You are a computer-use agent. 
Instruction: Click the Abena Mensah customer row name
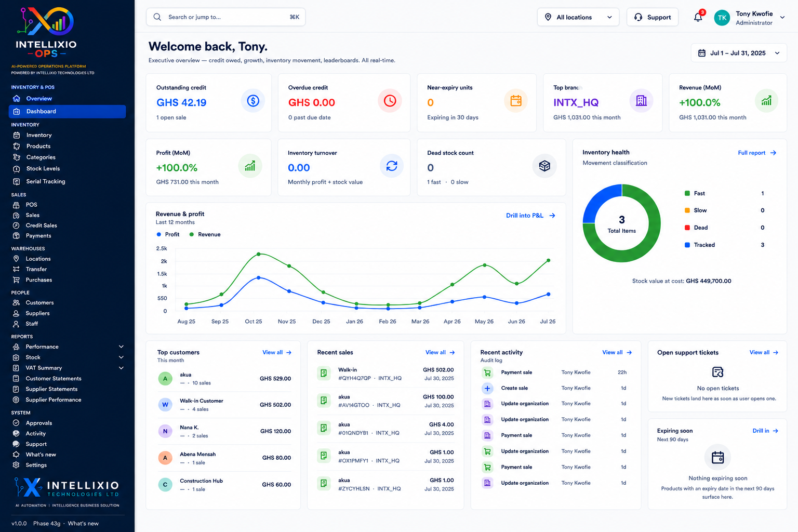click(198, 454)
